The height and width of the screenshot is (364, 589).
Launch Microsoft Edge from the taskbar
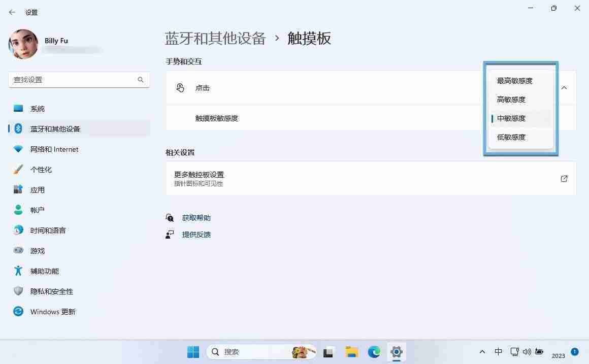374,351
